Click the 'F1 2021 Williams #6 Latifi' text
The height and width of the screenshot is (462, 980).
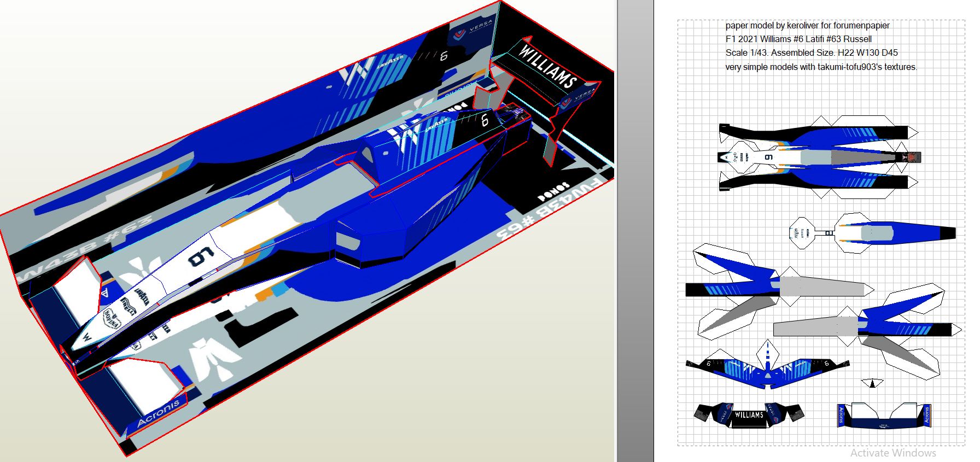798,39
